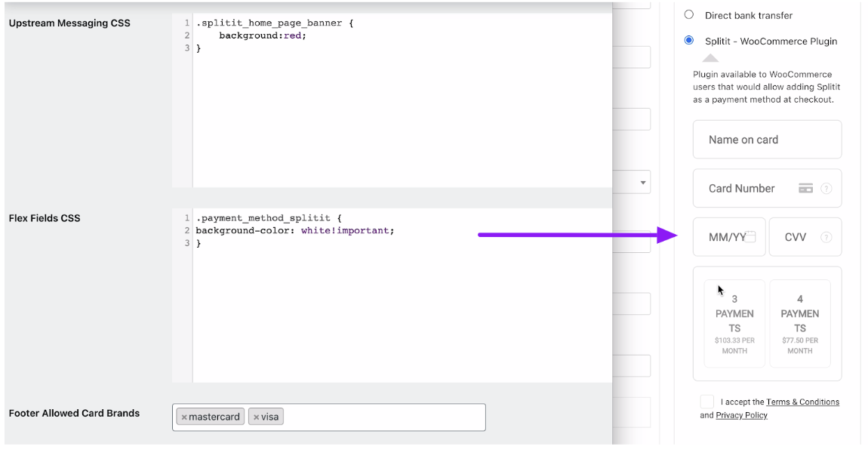Image resolution: width=868 pixels, height=462 pixels.
Task: Open the Privacy Policy link
Action: click(x=741, y=415)
